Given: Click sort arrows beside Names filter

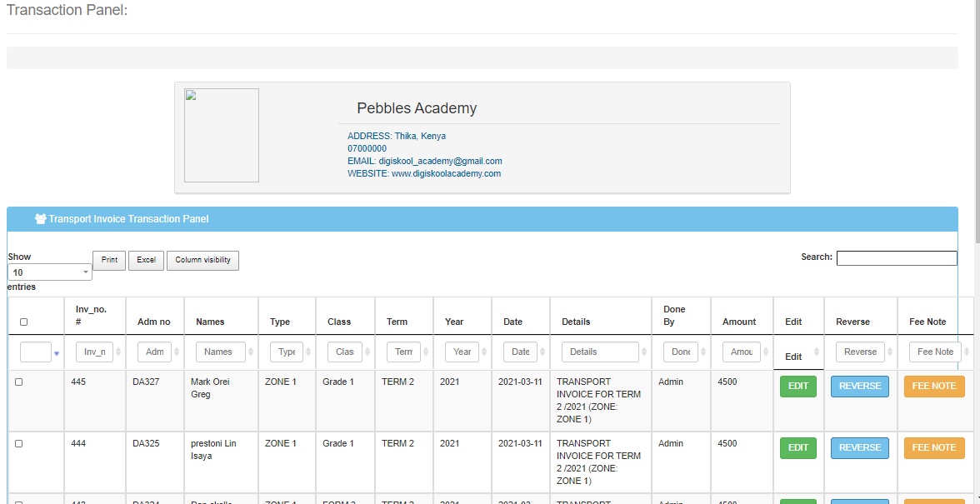Looking at the screenshot, I should (x=251, y=352).
